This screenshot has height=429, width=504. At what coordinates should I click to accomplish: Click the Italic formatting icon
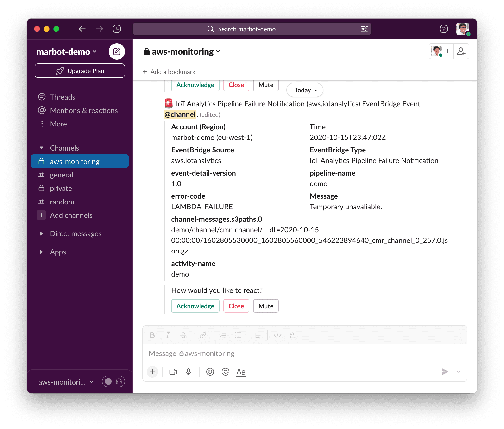pyautogui.click(x=168, y=335)
